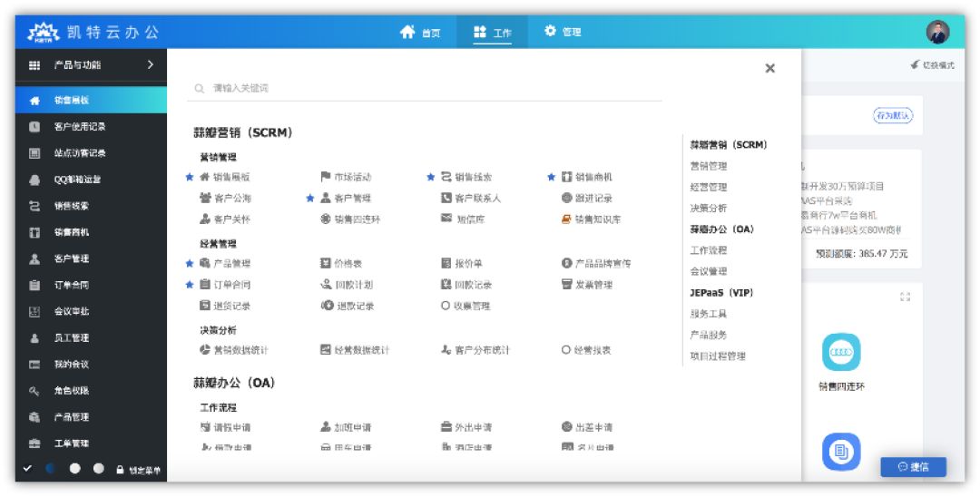Image resolution: width=980 pixels, height=497 pixels.
Task: Open 退款记录 item
Action: click(x=347, y=307)
